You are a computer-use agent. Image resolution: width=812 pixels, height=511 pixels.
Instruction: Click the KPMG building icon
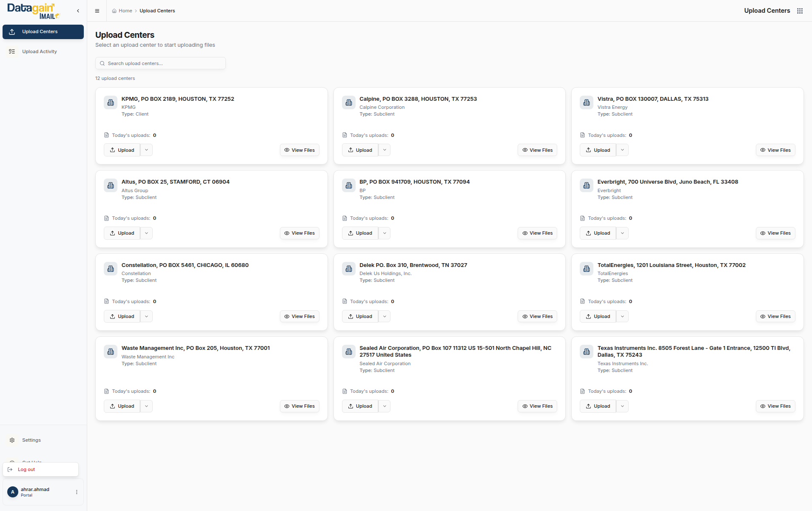111,102
